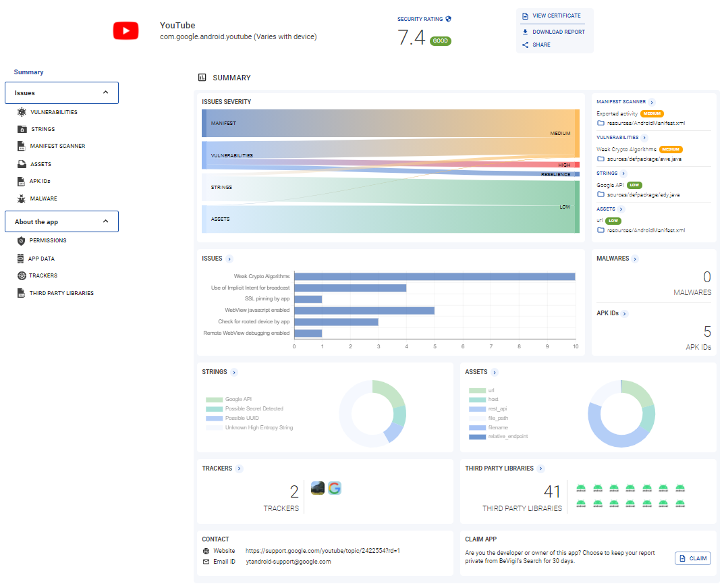
Task: Click View Certificate link
Action: 557,16
